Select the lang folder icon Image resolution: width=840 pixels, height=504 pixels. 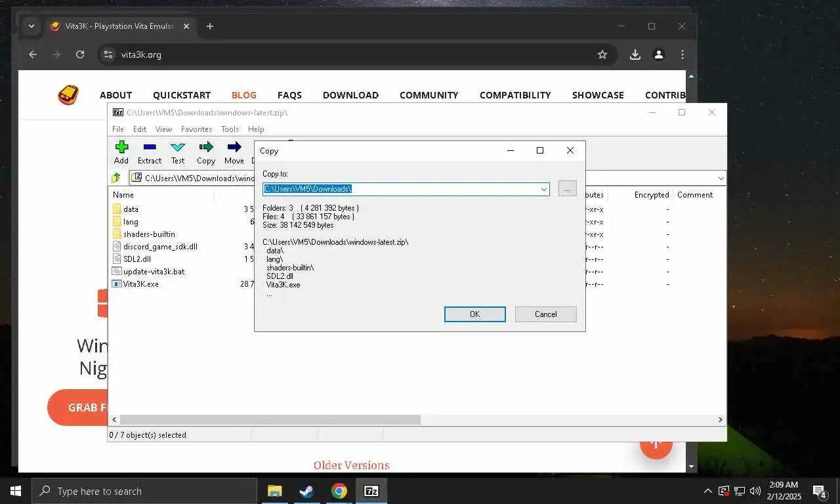[x=117, y=221]
